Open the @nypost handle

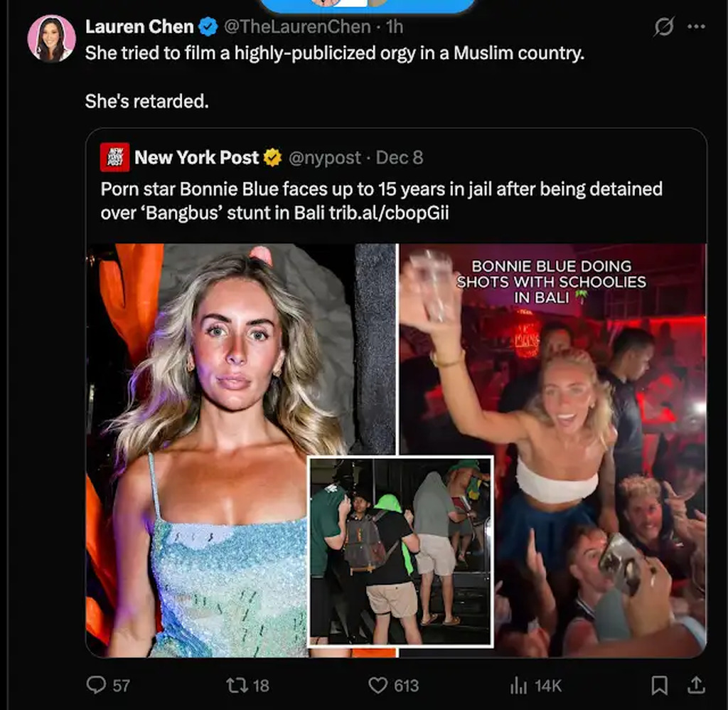(324, 157)
